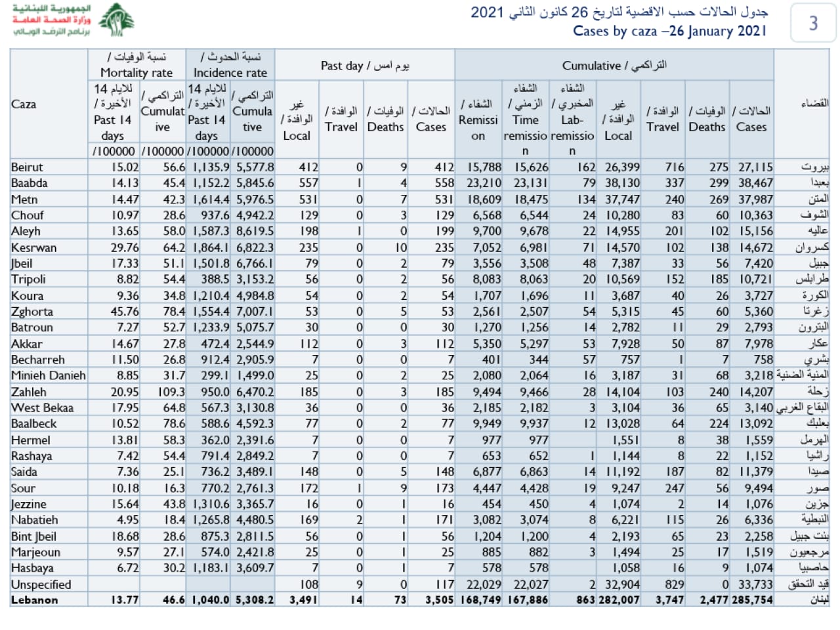
Task: Click Nabatieh cumulative cases 6,336
Action: (x=759, y=520)
